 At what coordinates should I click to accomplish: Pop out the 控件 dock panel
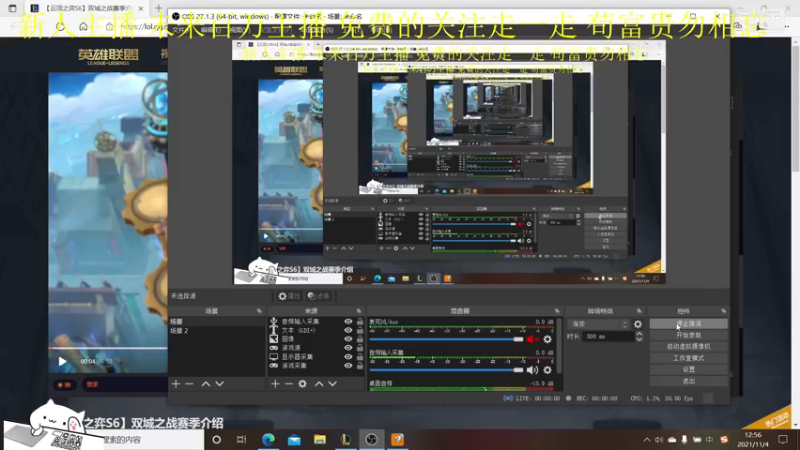(x=723, y=311)
